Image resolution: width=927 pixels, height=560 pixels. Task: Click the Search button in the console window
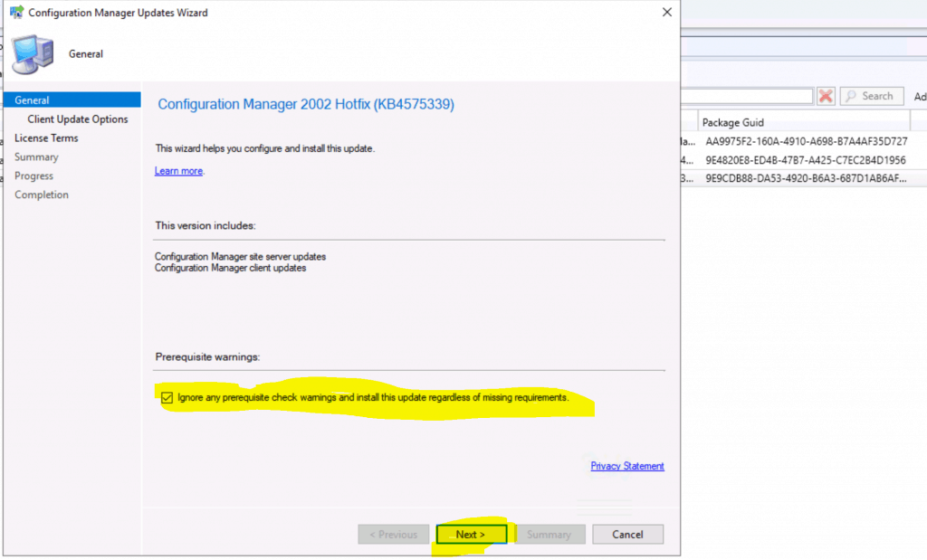pos(872,96)
